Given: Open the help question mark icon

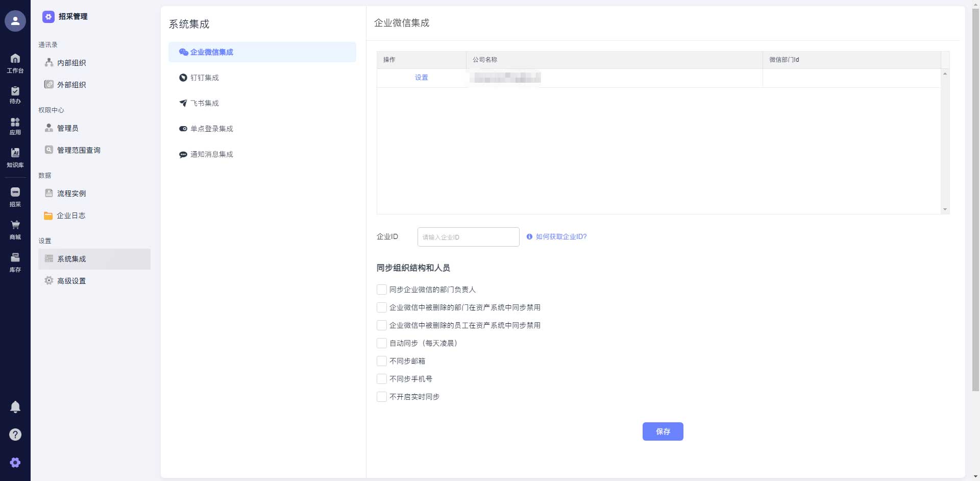Looking at the screenshot, I should pyautogui.click(x=15, y=435).
